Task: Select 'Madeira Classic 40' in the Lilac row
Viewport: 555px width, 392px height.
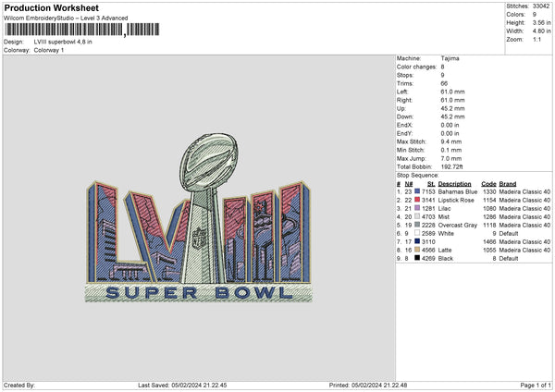Action: pyautogui.click(x=524, y=208)
